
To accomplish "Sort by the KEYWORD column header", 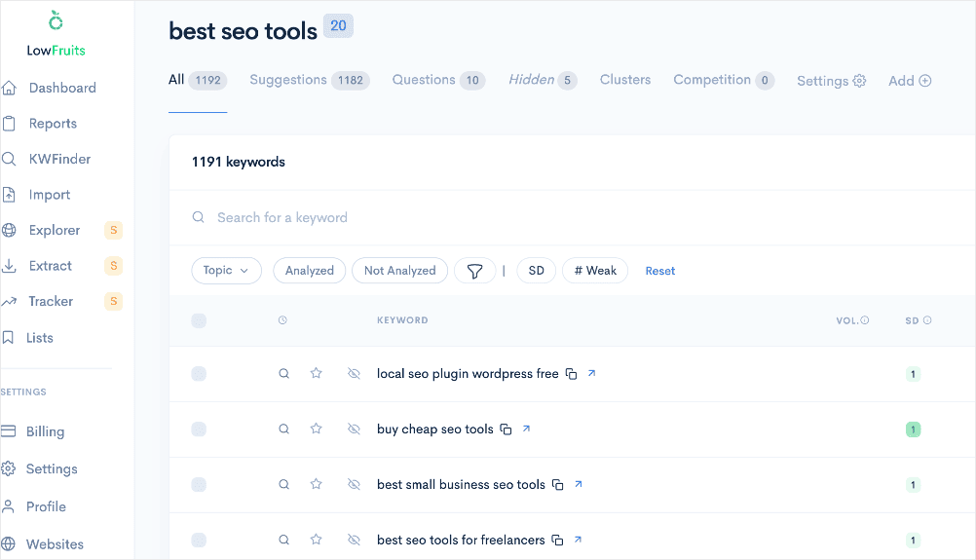I will 402,319.
